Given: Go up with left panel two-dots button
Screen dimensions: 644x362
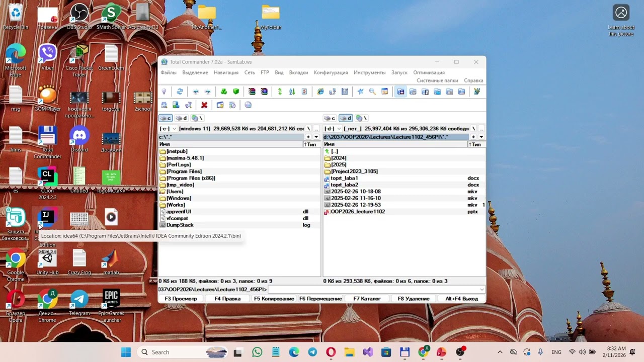Looking at the screenshot, I should tap(316, 129).
